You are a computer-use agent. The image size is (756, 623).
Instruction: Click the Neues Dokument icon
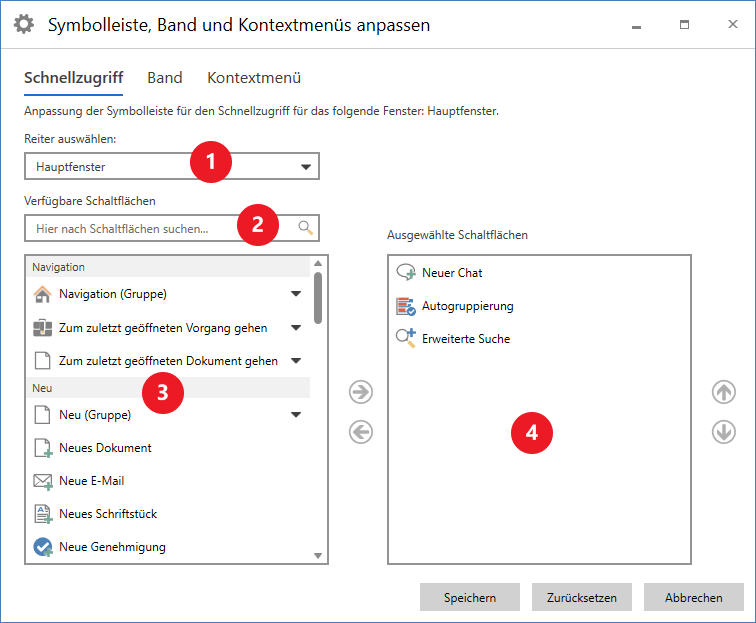43,448
